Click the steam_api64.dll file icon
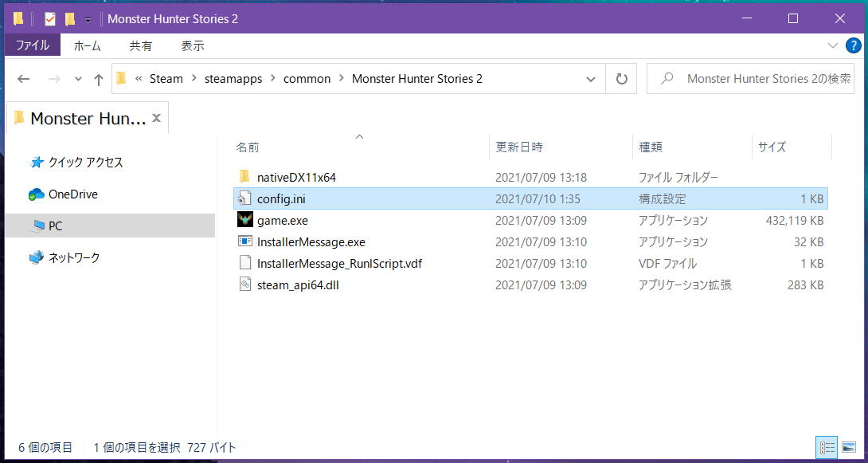This screenshot has height=463, width=868. (x=244, y=284)
